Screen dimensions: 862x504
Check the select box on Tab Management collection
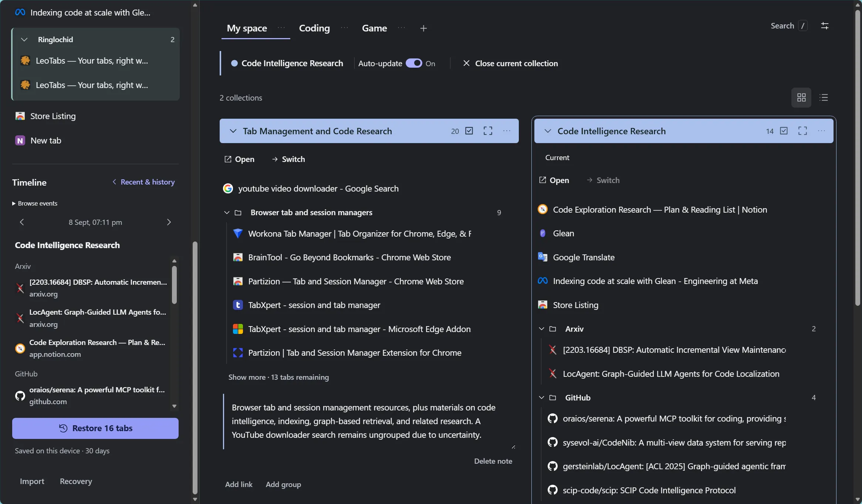point(469,131)
